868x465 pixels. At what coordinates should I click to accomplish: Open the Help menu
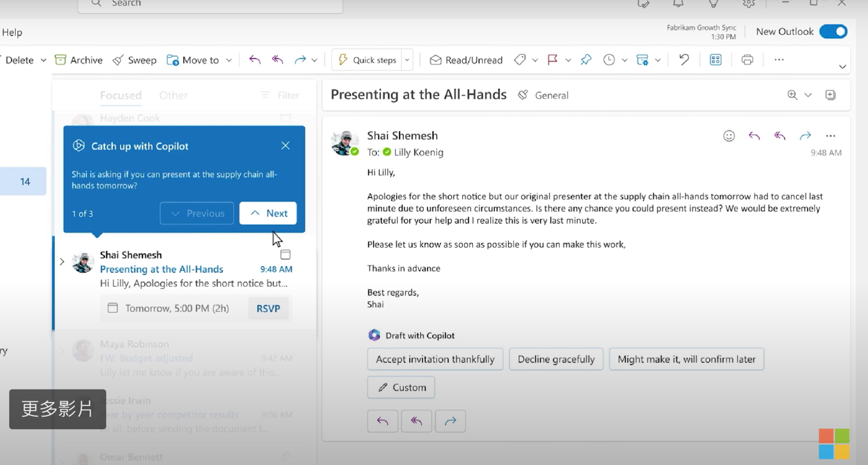(12, 32)
